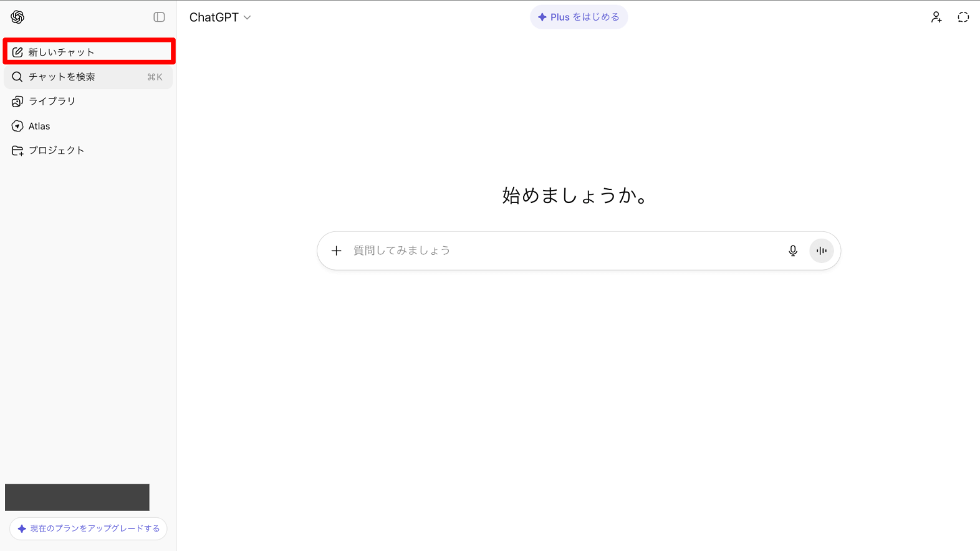
Task: Click the magnifier icon beside チャットを検索
Action: click(x=17, y=77)
